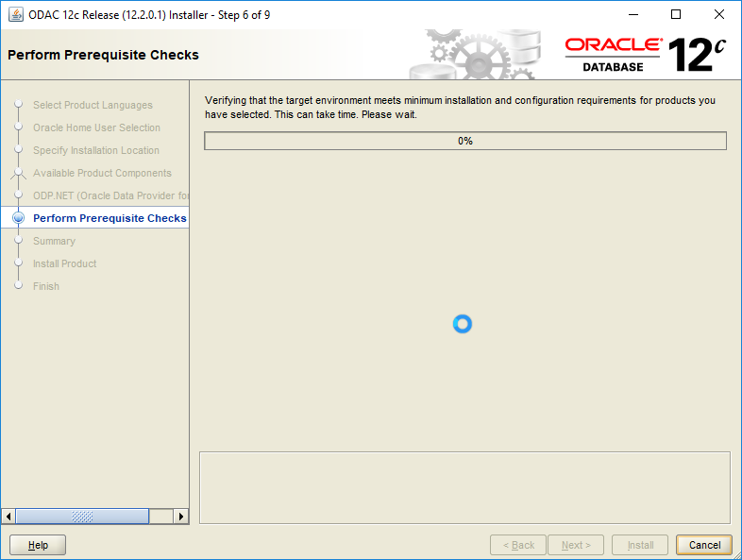
Task: Click the sidebar scroll right arrow
Action: click(180, 516)
